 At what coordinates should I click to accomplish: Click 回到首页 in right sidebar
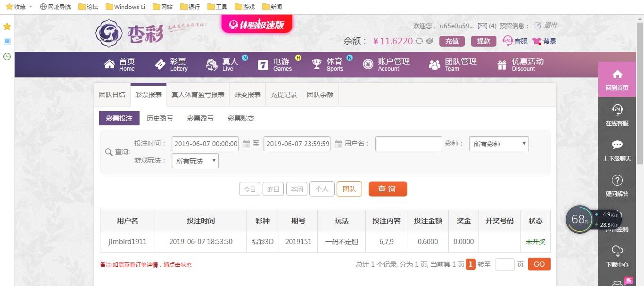[x=617, y=80]
